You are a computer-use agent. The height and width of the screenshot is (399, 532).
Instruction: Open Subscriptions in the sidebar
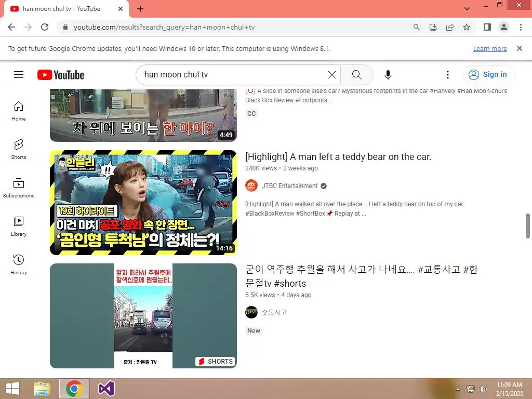pos(19,188)
